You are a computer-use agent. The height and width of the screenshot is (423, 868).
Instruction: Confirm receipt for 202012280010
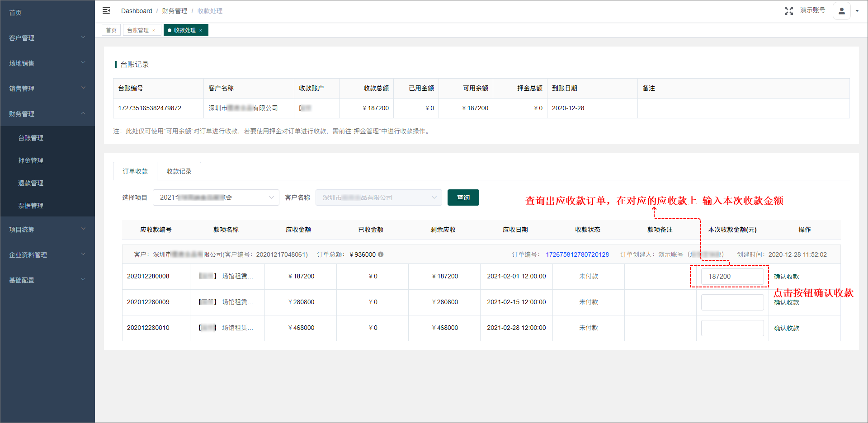tap(787, 328)
